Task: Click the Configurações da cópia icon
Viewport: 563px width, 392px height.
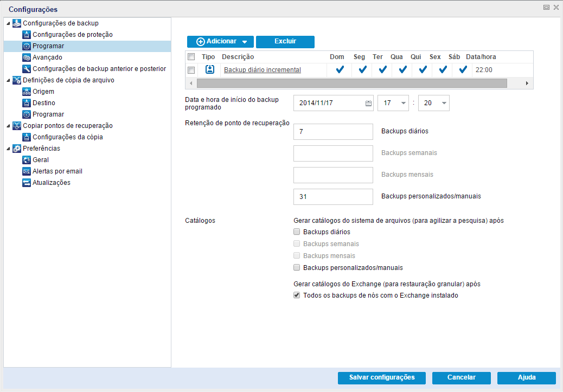Action: (27, 137)
